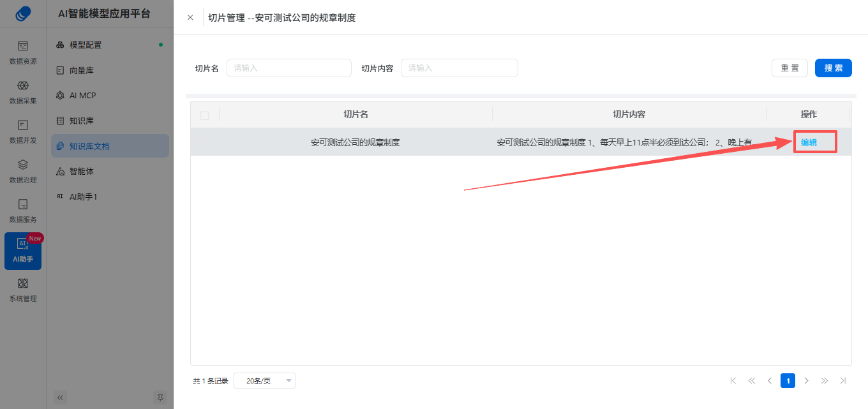The width and height of the screenshot is (868, 409).
Task: Open 数据开发 in the left rail
Action: coord(23,132)
